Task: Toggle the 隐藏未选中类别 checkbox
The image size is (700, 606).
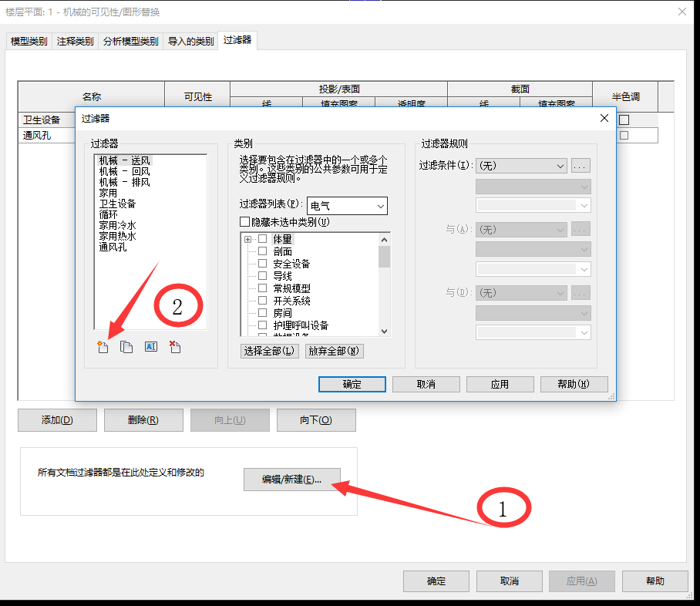Action: [x=244, y=221]
